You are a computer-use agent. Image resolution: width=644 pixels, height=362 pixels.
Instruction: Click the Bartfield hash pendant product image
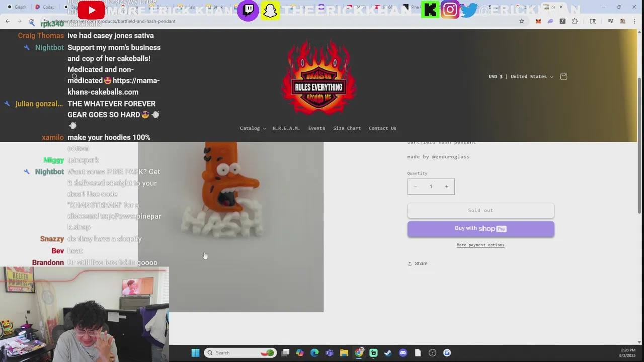coord(231,227)
